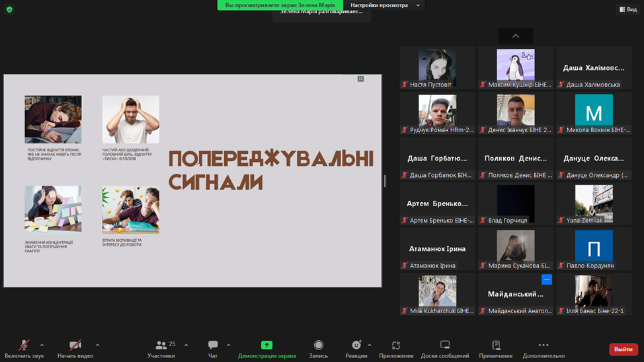644x362 pixels.
Task: Turn on camera with Начать видео
Action: coord(75,345)
